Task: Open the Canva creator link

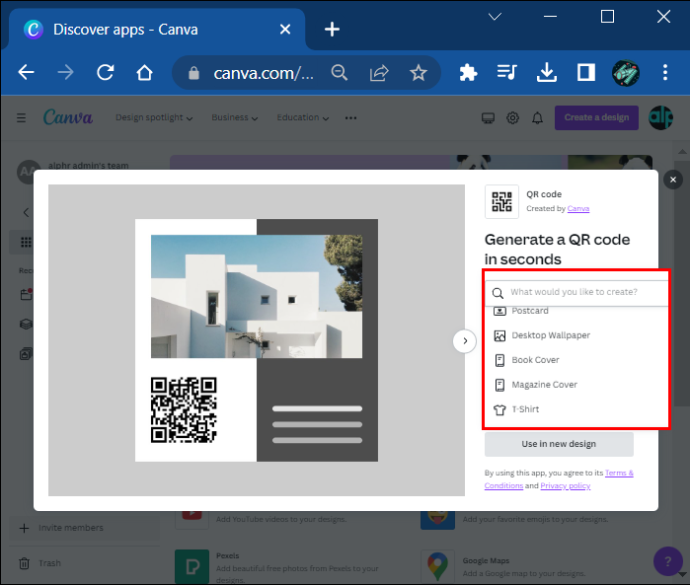Action: tap(578, 209)
